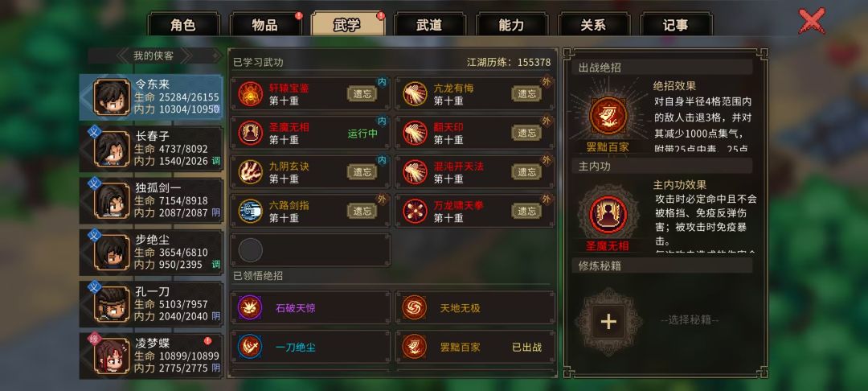
Task: Select hero 凌梦蝶 from the list
Action: coord(151,356)
